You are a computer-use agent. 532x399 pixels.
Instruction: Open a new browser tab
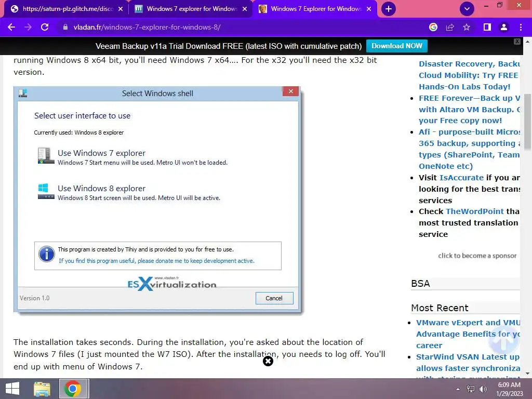click(x=389, y=9)
